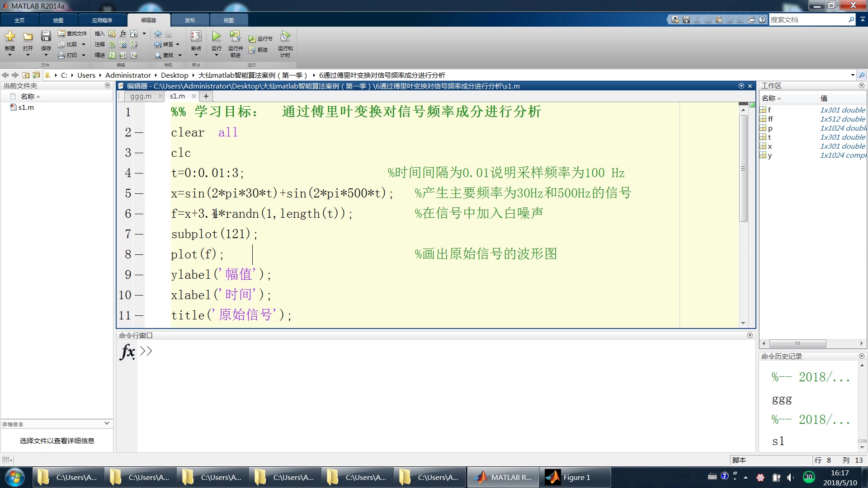
Task: Select s1.m in the current folder
Action: (x=26, y=108)
